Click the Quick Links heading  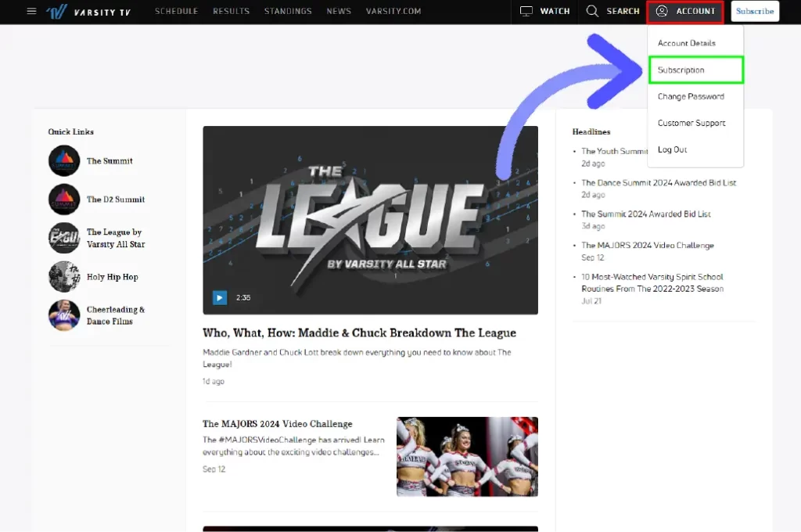click(71, 131)
